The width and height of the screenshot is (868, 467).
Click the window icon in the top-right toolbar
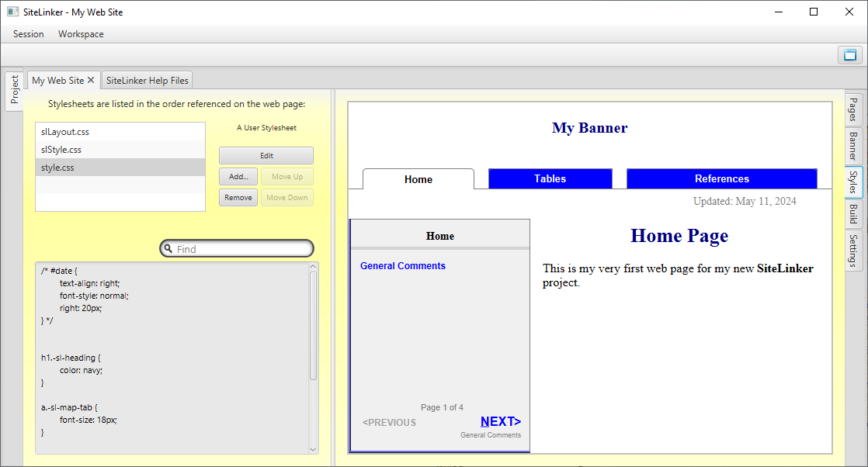850,55
